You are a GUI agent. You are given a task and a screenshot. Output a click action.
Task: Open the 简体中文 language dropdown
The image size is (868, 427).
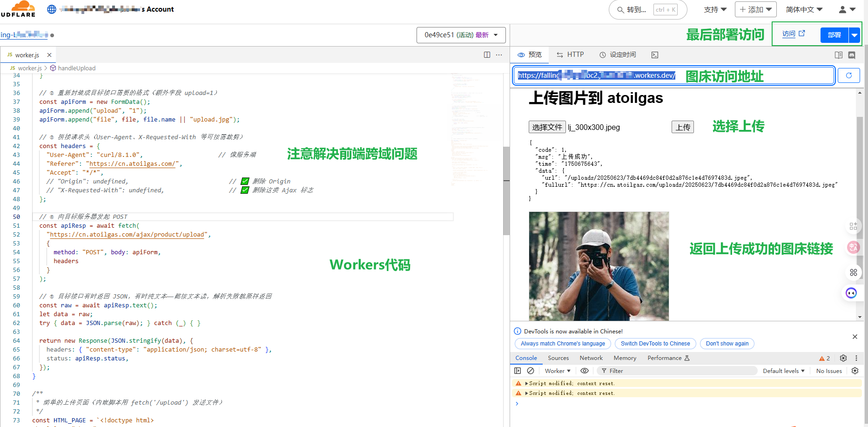tap(804, 9)
